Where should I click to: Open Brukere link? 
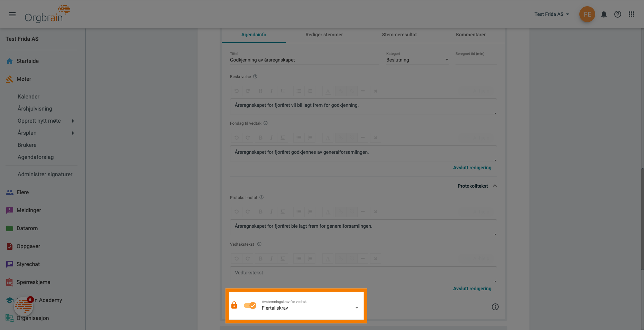[x=27, y=145]
